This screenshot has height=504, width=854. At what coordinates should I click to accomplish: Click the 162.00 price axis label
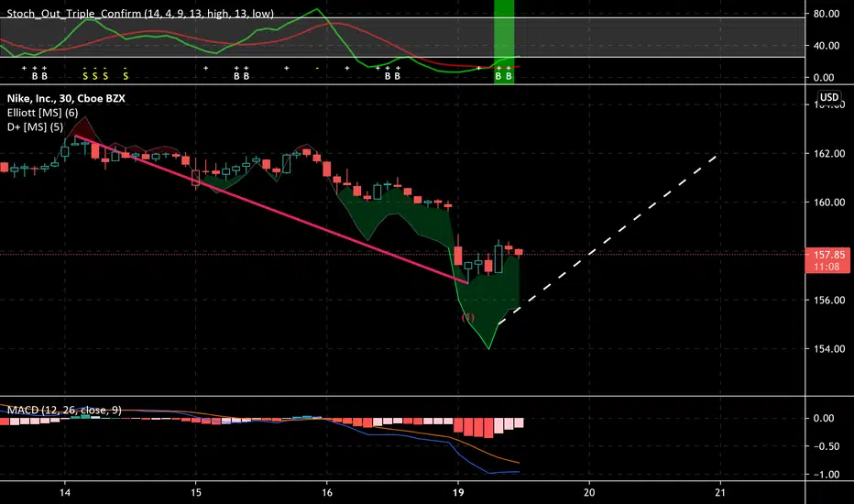click(x=829, y=154)
